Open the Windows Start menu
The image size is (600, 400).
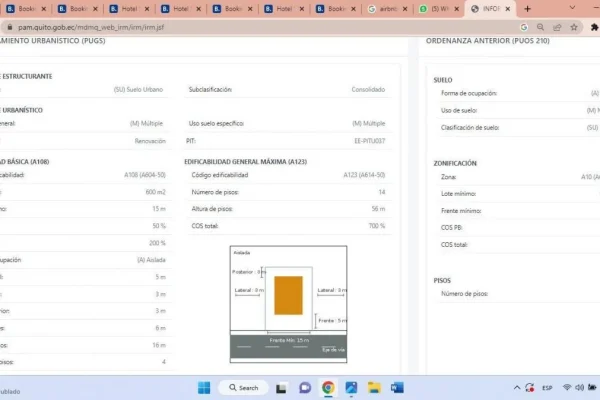pos(203,387)
